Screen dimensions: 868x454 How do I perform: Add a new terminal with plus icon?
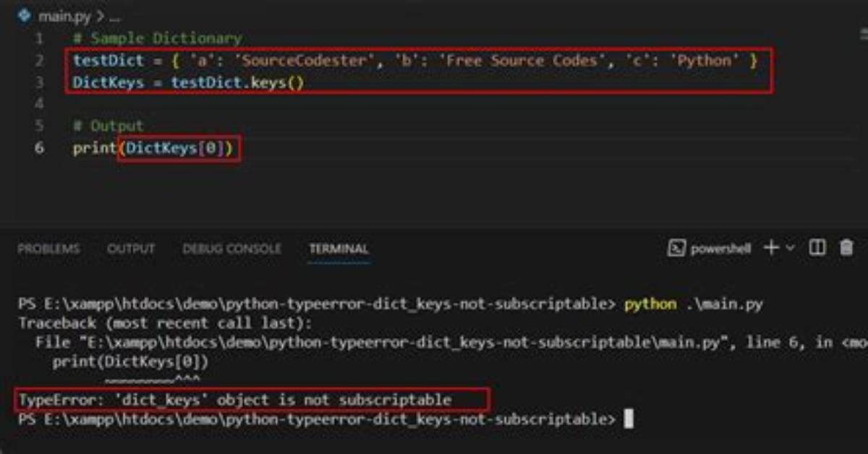tap(772, 248)
